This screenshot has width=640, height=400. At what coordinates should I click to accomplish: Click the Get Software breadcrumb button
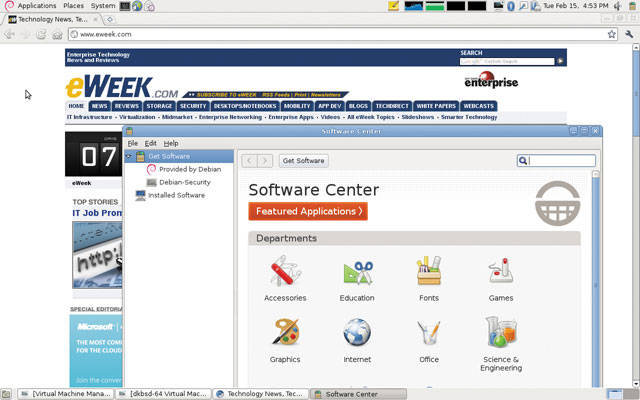point(304,161)
